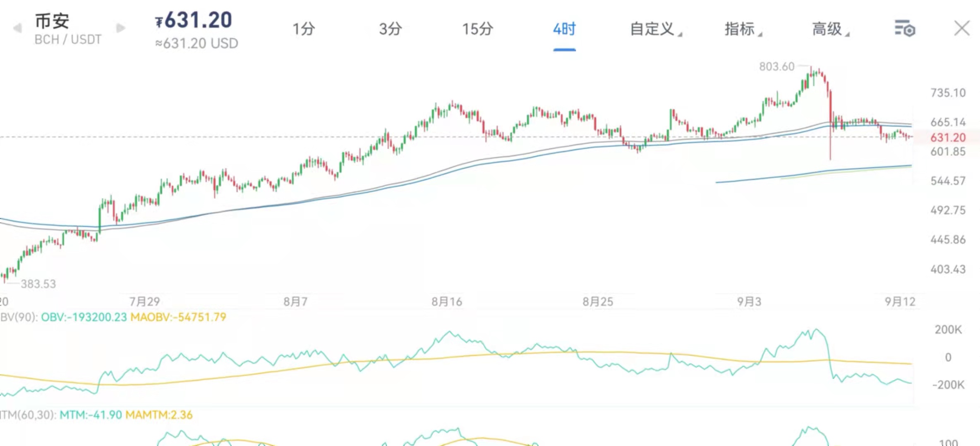Select the 3分 timeframe
The image size is (980, 446).
coord(391,29)
